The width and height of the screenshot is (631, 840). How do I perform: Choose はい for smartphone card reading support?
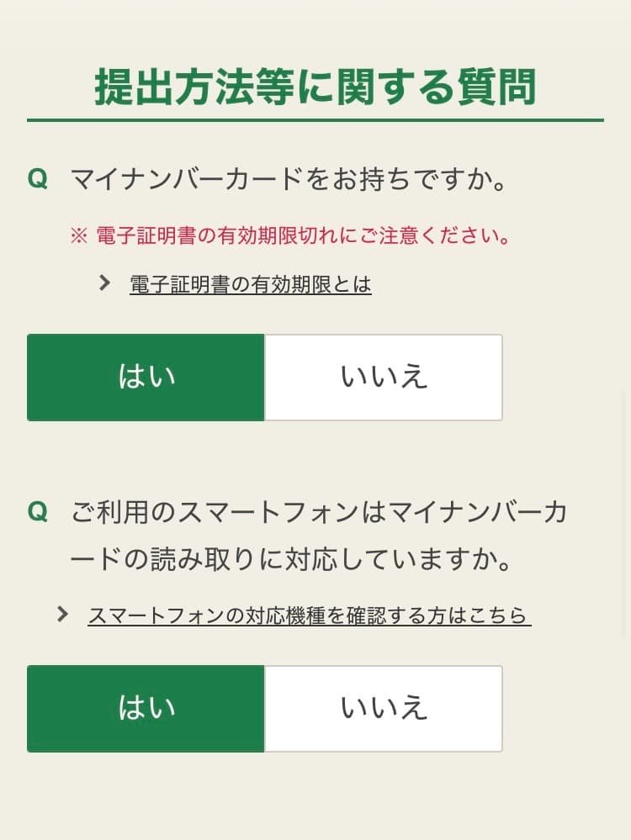pyautogui.click(x=146, y=709)
